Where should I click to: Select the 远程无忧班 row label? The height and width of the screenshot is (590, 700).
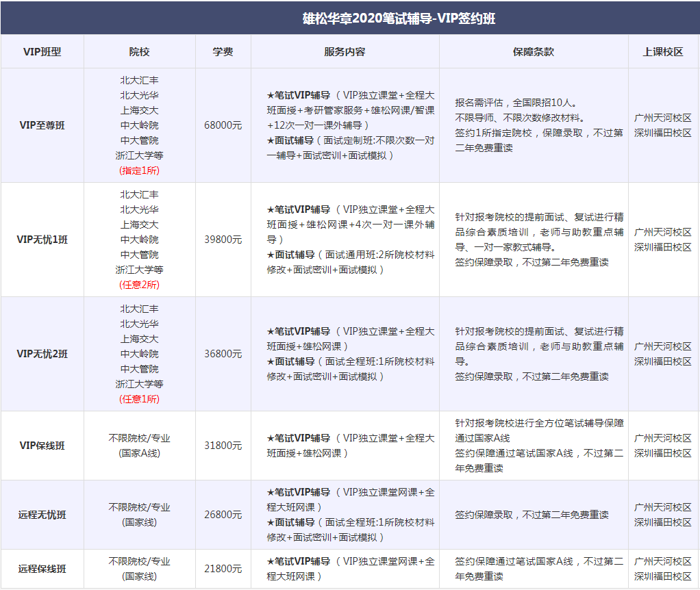[x=42, y=514]
